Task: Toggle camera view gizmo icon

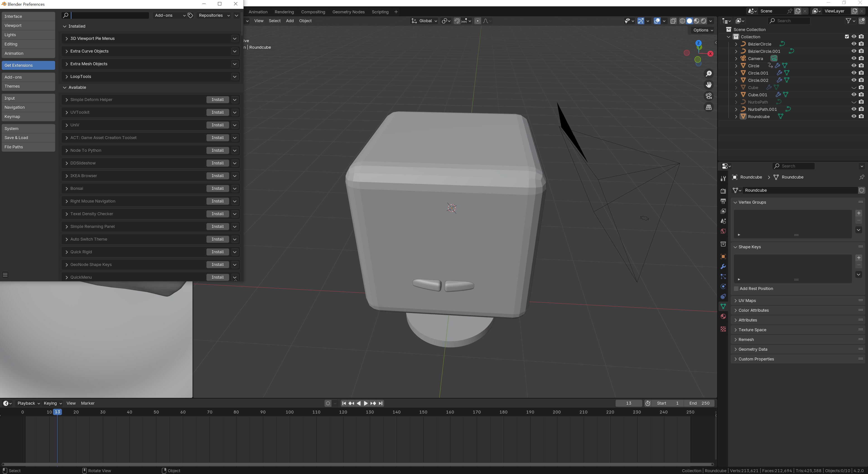Action: pos(709,96)
